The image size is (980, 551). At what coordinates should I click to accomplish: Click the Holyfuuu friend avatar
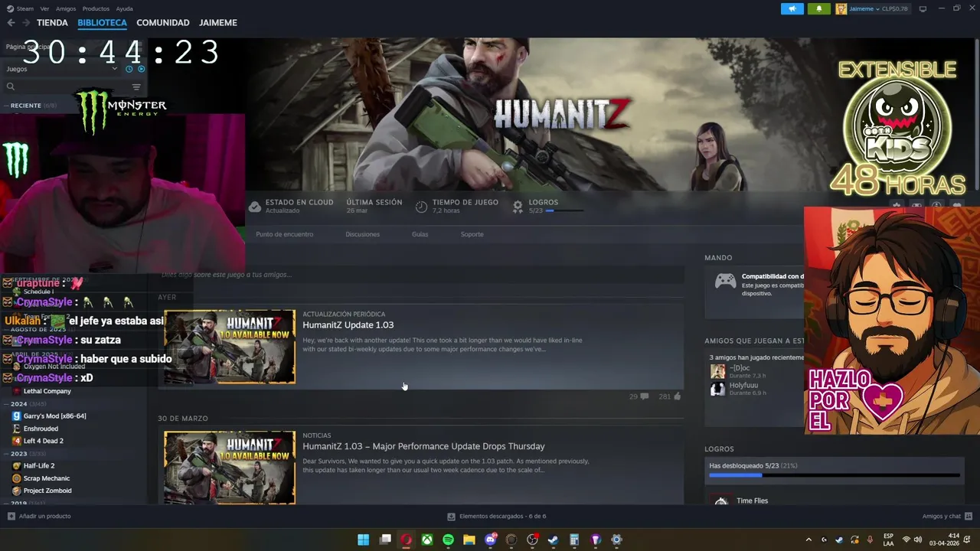pos(717,389)
